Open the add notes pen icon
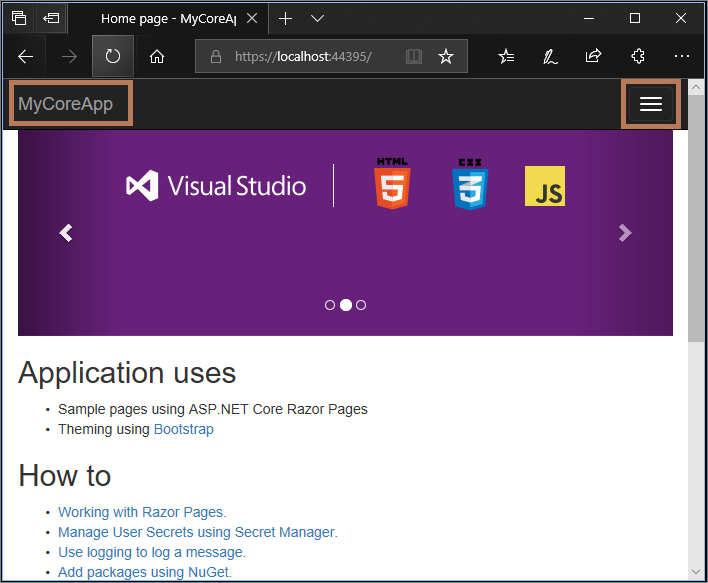 pyautogui.click(x=550, y=57)
